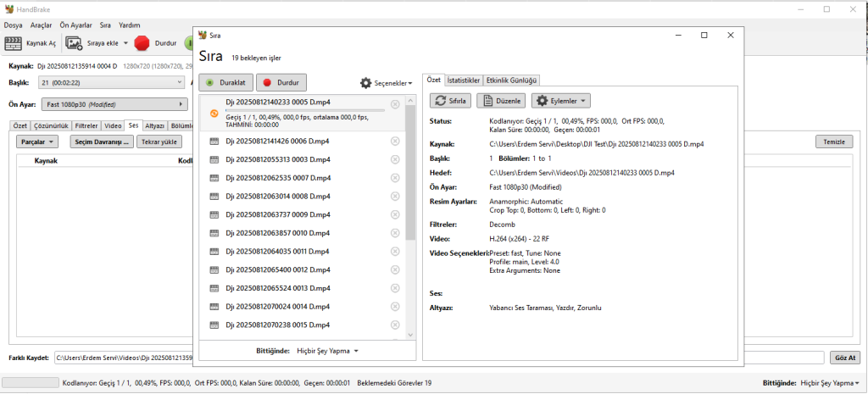868x394 pixels.
Task: Remove the 0013 D.mp4 job with its X icon
Action: pos(395,288)
